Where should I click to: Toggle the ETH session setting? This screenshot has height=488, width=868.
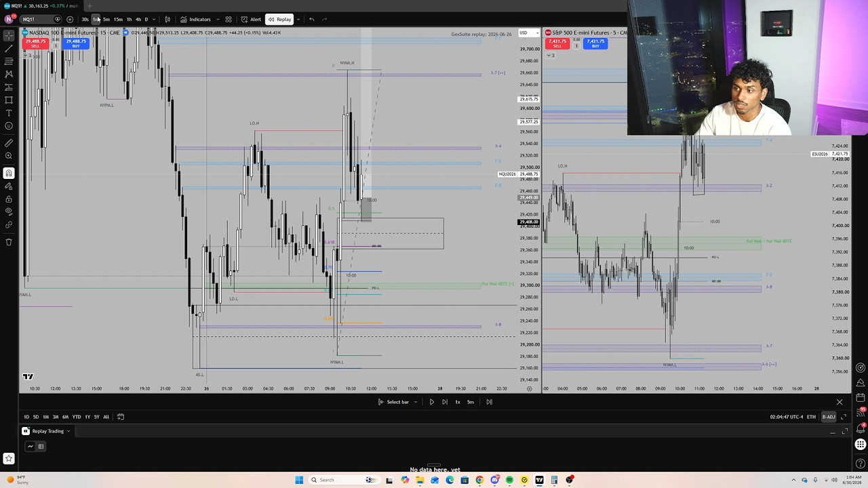(x=811, y=417)
